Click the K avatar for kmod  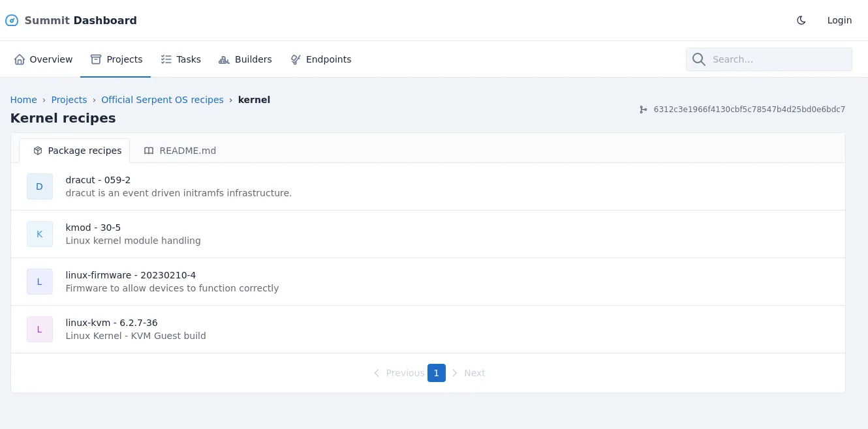tap(40, 234)
